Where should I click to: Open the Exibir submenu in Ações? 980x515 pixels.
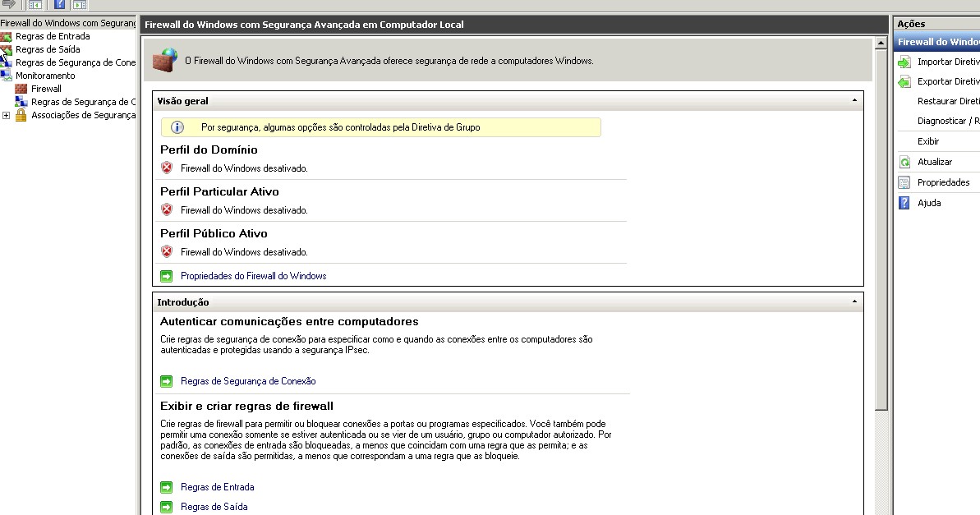[x=928, y=141]
